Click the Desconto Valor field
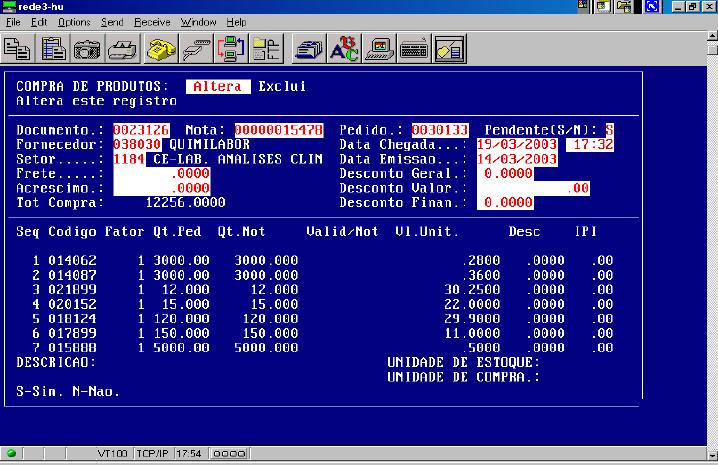 (533, 188)
